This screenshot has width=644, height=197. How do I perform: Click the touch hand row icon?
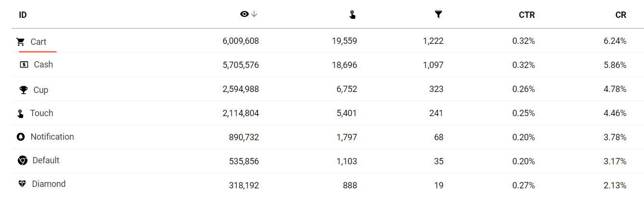[20, 114]
